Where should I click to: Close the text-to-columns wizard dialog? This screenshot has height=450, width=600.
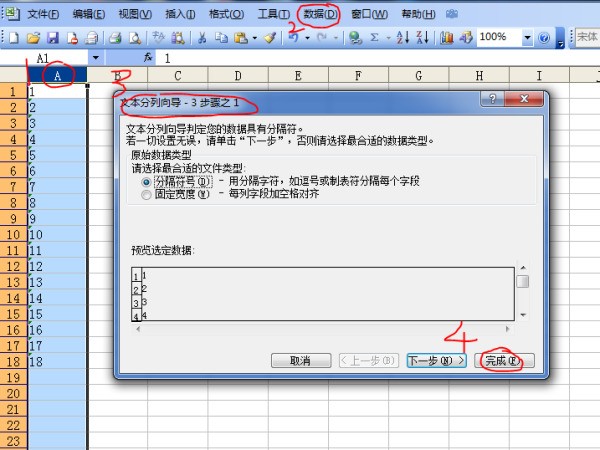point(524,99)
